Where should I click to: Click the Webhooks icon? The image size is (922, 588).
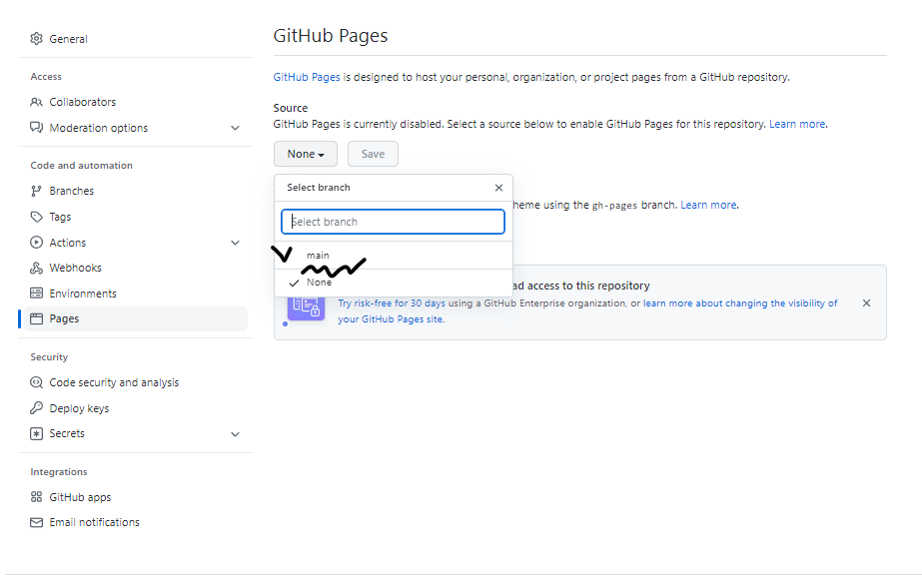pyautogui.click(x=36, y=268)
